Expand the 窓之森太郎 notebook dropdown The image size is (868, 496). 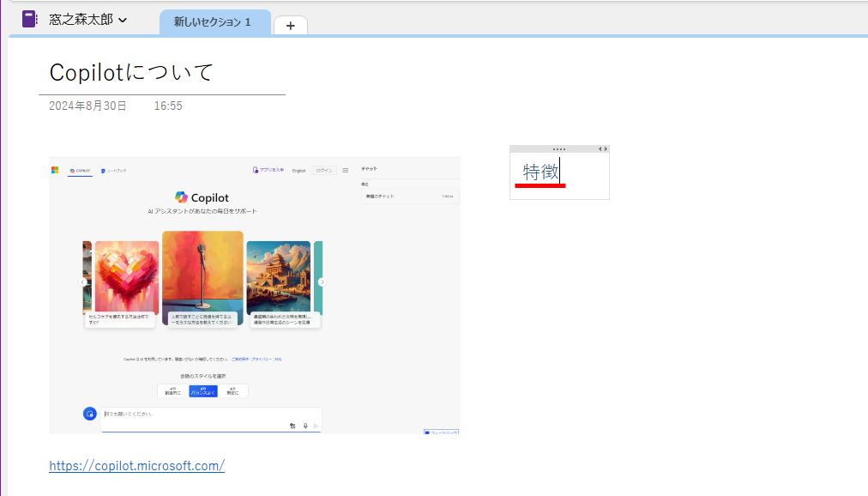[x=123, y=20]
